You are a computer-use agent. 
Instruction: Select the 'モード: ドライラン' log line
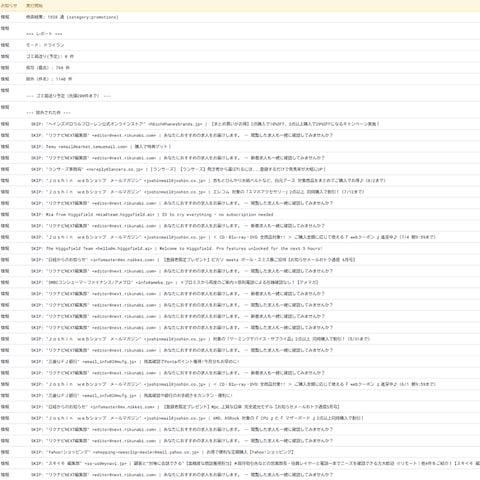click(240, 45)
